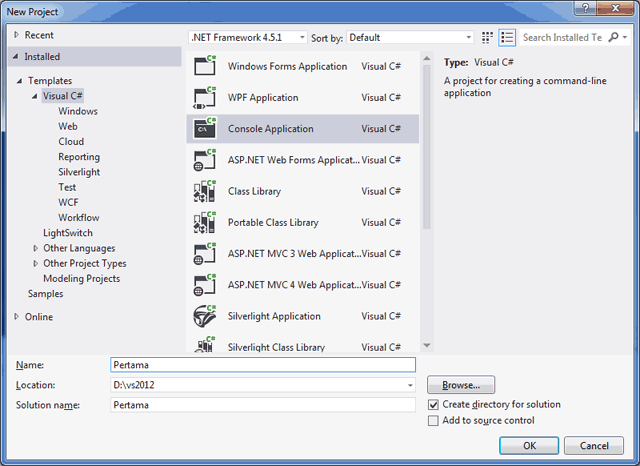640x466 pixels.
Task: Collapse the Visual C# tree node
Action: coord(35,96)
